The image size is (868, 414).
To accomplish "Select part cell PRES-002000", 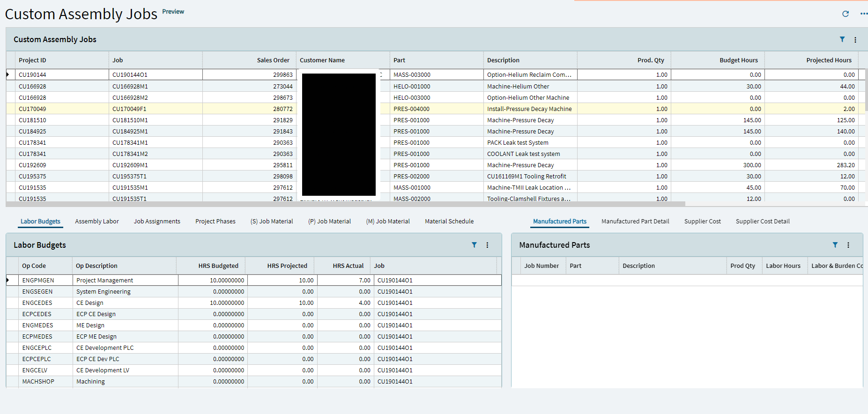I will (x=437, y=176).
